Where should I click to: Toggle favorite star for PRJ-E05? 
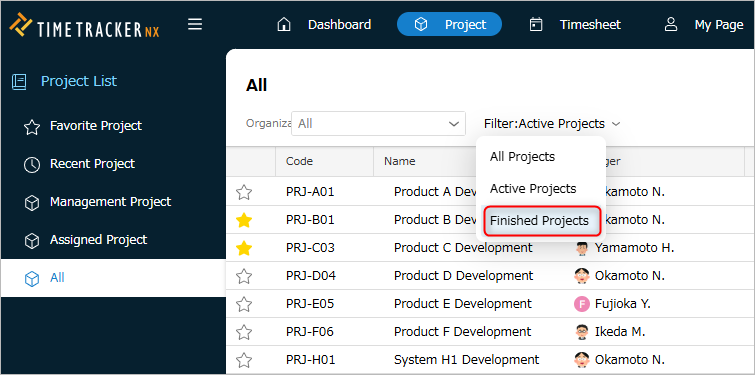244,304
